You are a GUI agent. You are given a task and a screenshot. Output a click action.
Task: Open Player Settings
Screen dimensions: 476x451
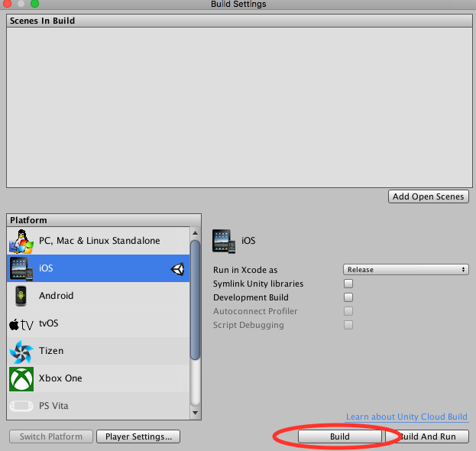pyautogui.click(x=138, y=436)
